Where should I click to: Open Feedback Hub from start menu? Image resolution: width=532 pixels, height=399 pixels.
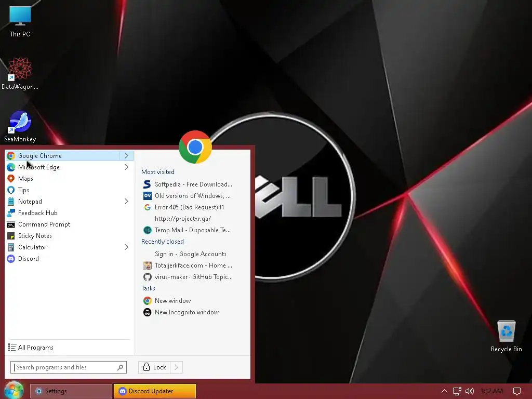[70, 212]
